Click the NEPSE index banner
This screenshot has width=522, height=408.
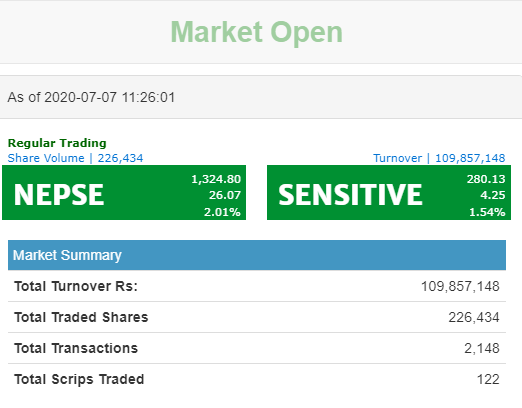click(x=124, y=192)
